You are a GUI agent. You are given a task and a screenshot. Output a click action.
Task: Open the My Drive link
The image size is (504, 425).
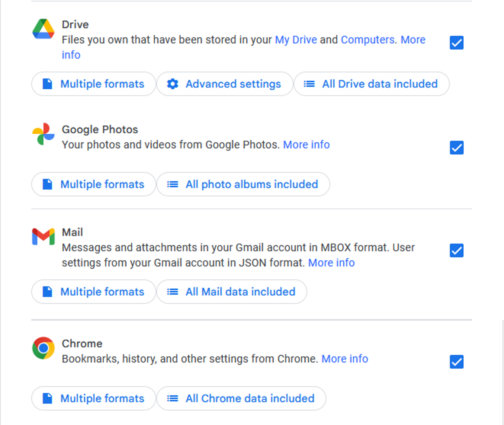(296, 40)
